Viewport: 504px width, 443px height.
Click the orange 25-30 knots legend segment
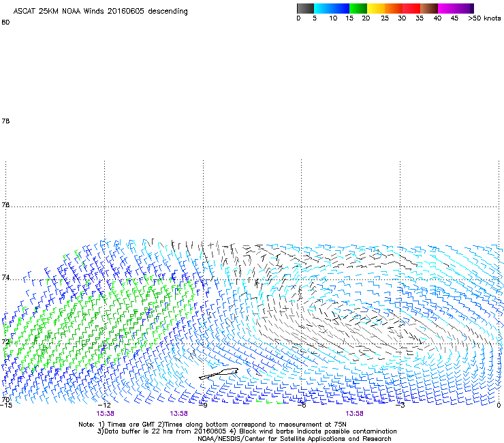[394, 8]
